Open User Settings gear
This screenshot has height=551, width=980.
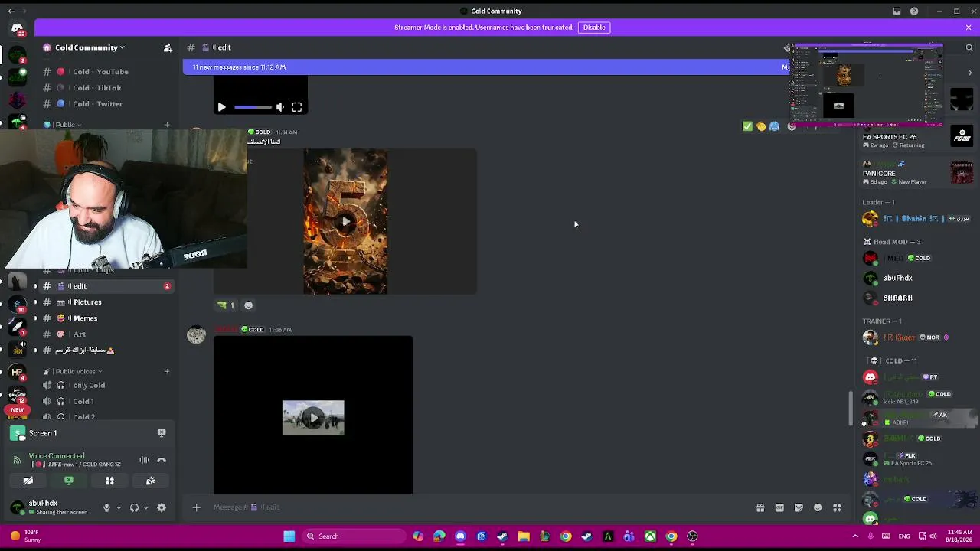click(x=162, y=507)
